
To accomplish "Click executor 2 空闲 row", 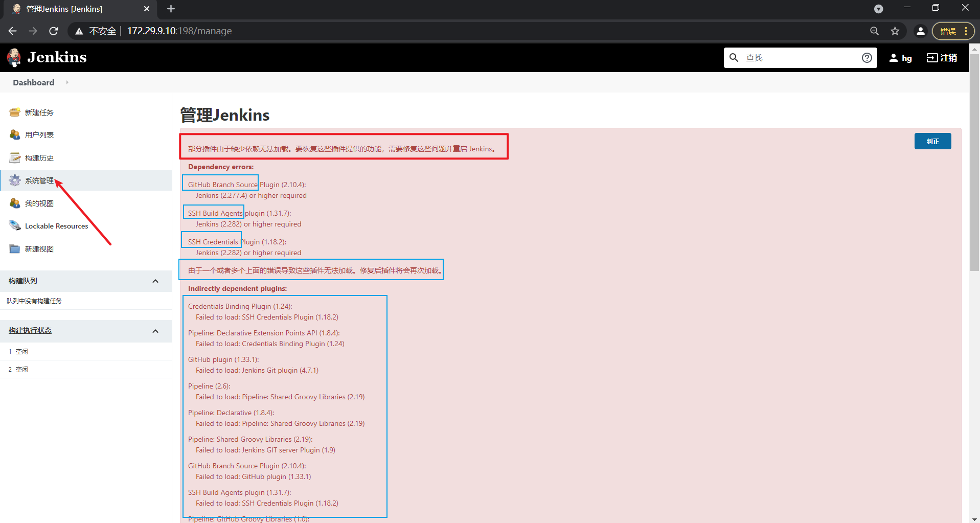I will (x=86, y=370).
